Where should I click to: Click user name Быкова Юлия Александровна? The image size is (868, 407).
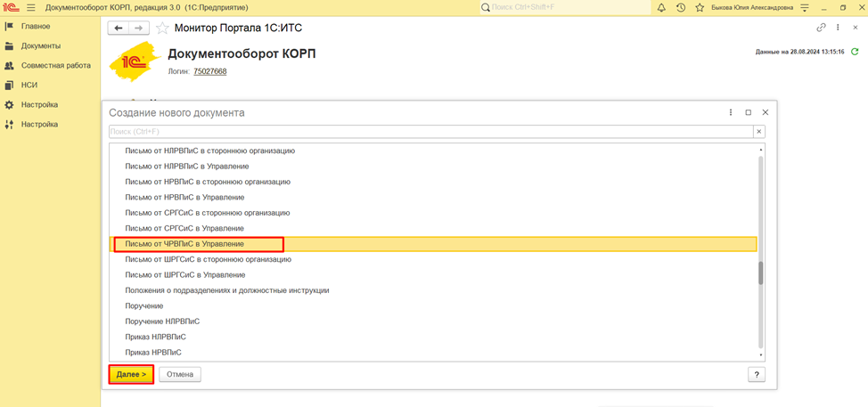click(x=752, y=8)
